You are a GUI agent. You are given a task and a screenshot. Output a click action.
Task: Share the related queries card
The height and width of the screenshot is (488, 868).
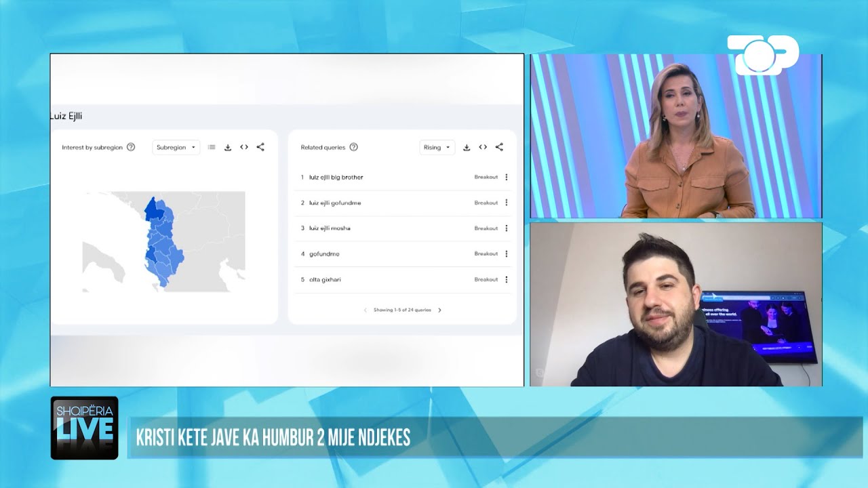click(x=499, y=147)
